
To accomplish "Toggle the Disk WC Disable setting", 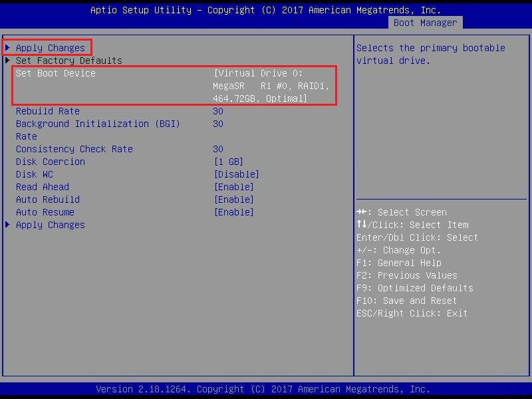I will 236,174.
